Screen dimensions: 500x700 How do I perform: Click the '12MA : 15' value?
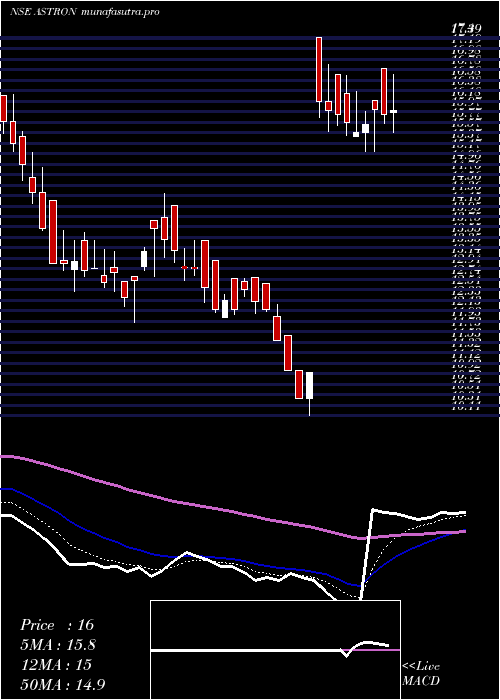(56, 665)
